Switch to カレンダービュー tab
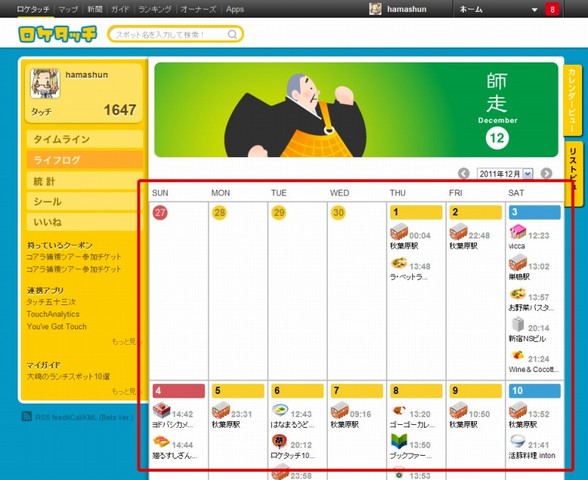The width and height of the screenshot is (588, 480). [572, 100]
